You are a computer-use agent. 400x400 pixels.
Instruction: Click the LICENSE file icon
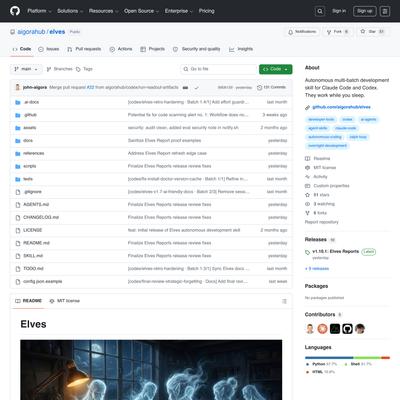pos(18,230)
